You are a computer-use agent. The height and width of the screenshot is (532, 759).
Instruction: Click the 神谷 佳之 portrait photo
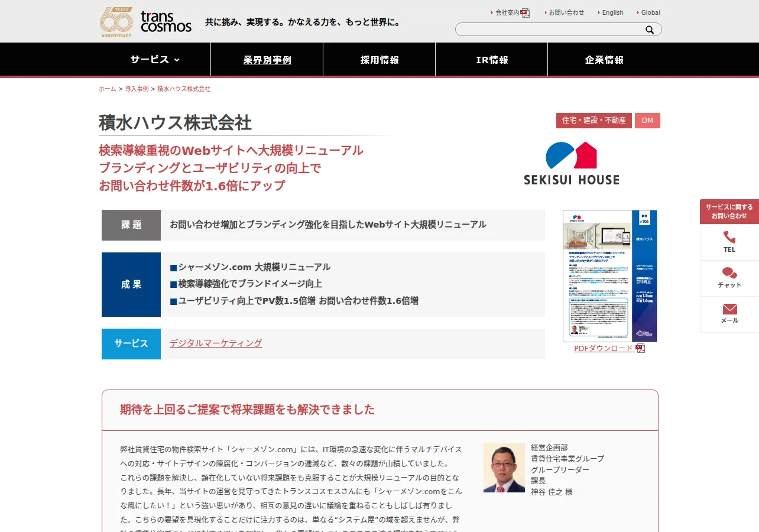pos(504,468)
